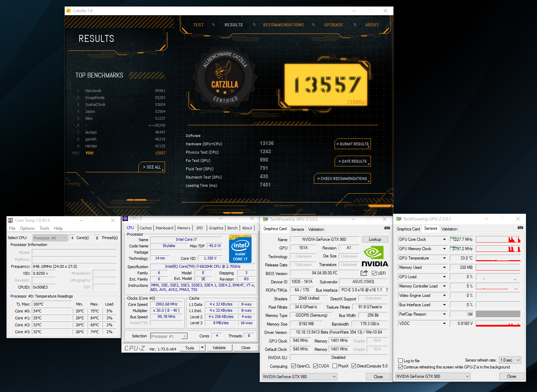Open the Help menu in Core Temp

58,228
